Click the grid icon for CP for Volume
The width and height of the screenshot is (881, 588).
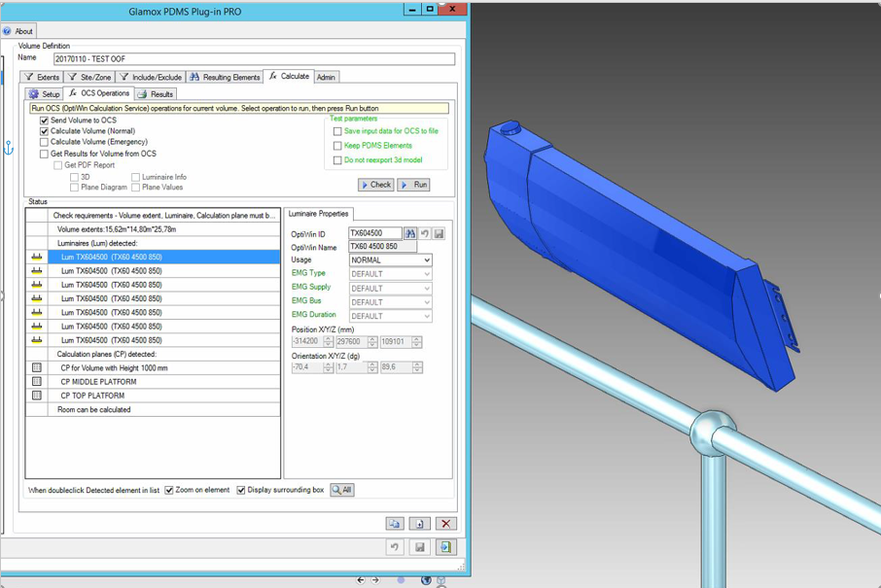(x=37, y=367)
